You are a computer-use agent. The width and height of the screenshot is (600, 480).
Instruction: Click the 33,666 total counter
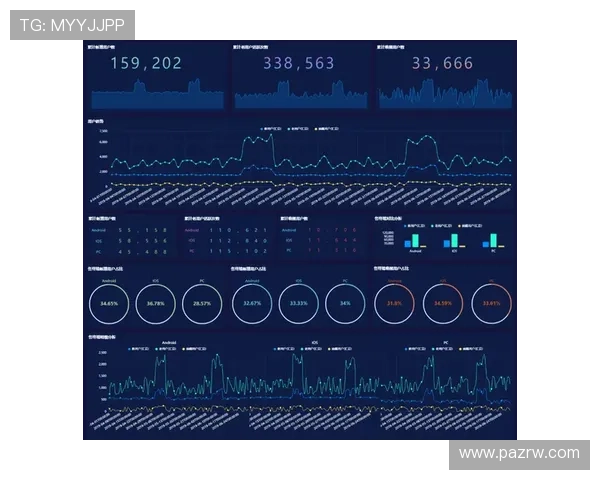point(442,64)
